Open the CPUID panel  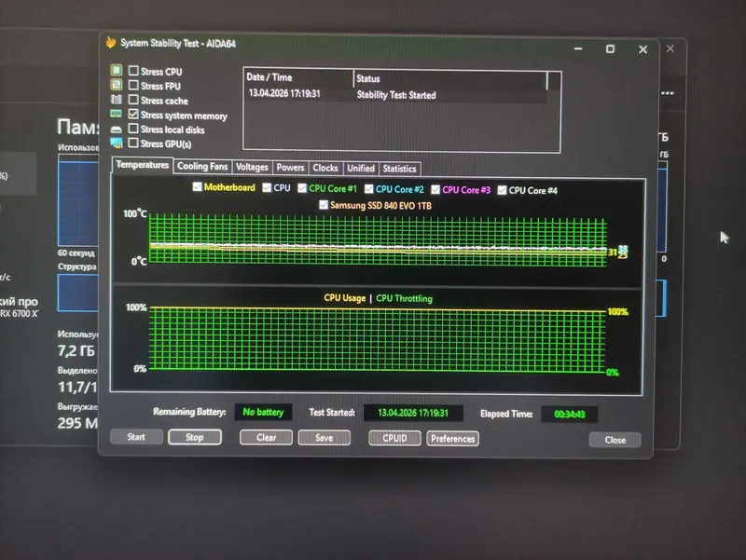[394, 438]
